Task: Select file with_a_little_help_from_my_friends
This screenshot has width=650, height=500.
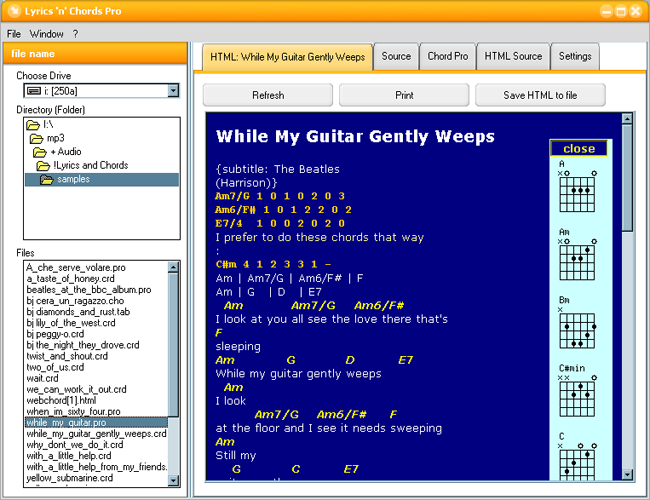Action: (x=97, y=467)
